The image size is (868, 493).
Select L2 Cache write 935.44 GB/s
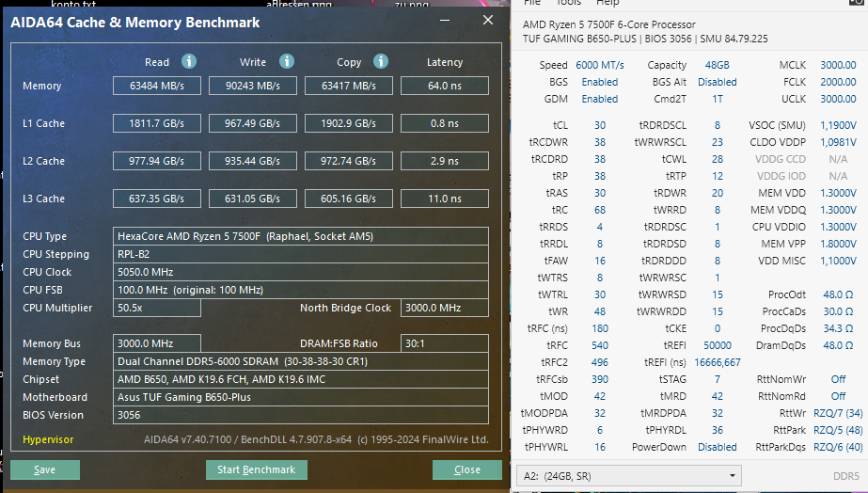click(x=252, y=161)
